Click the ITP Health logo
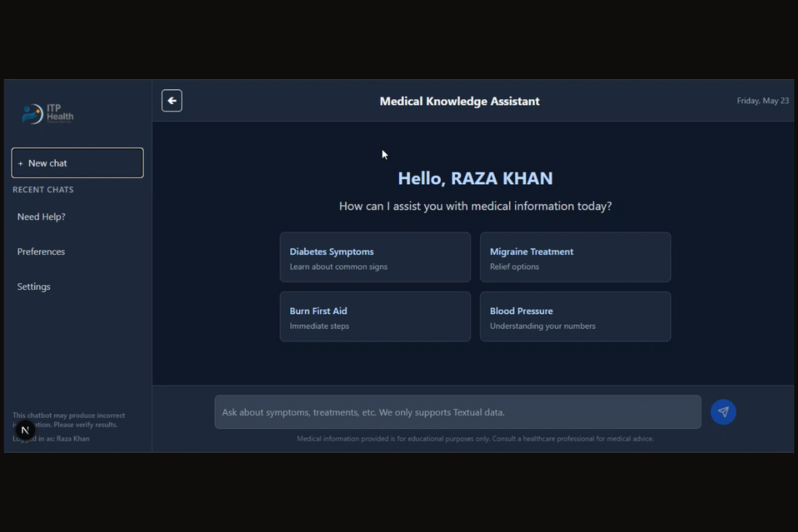The width and height of the screenshot is (798, 532). coord(48,113)
